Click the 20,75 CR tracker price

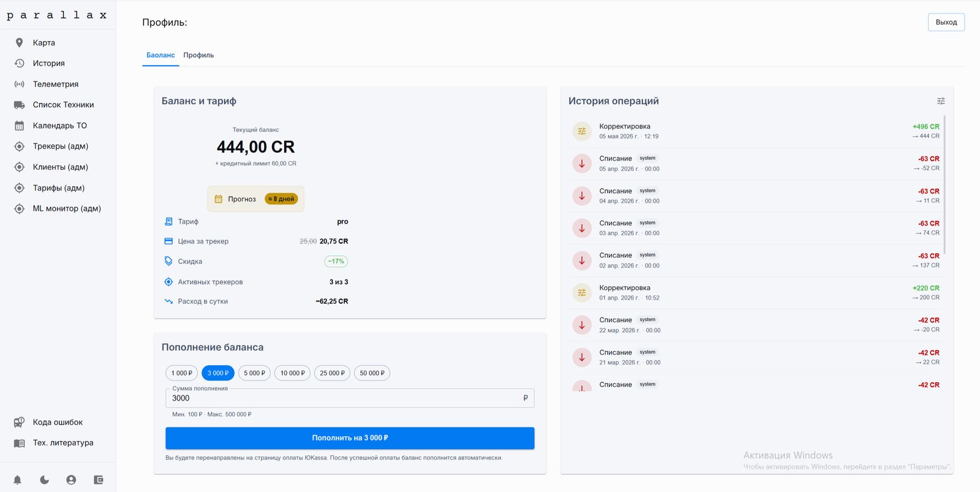tap(334, 241)
